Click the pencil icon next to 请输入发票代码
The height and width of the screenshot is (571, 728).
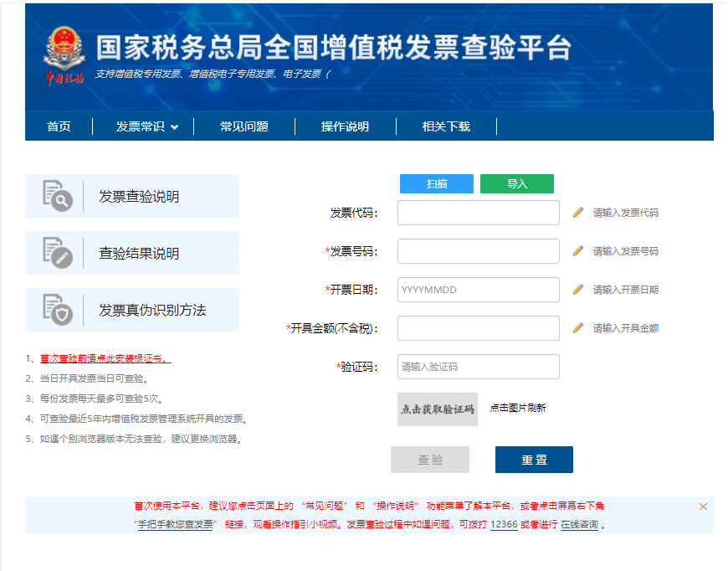pyautogui.click(x=578, y=213)
